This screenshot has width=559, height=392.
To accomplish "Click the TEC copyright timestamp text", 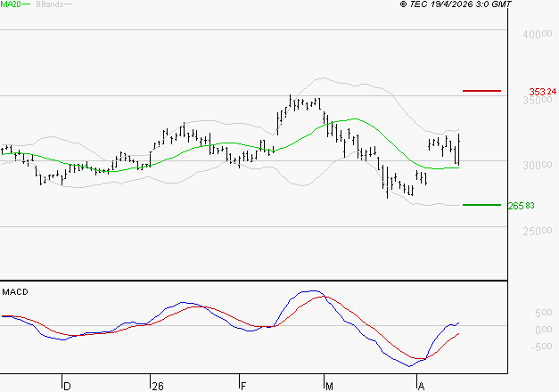I will click(456, 4).
